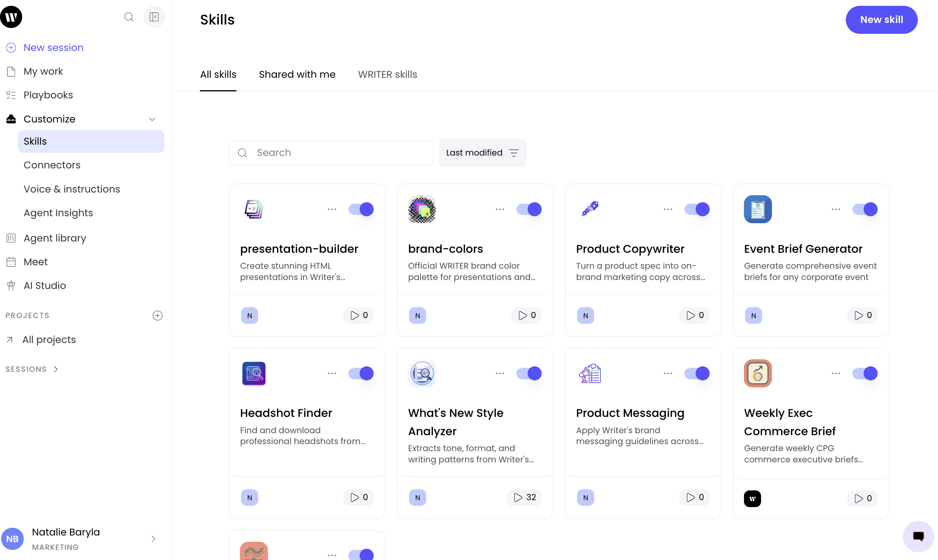Viewport: 938px width, 560px height.
Task: Disable the presentation-builder skill toggle
Action: pyautogui.click(x=361, y=209)
